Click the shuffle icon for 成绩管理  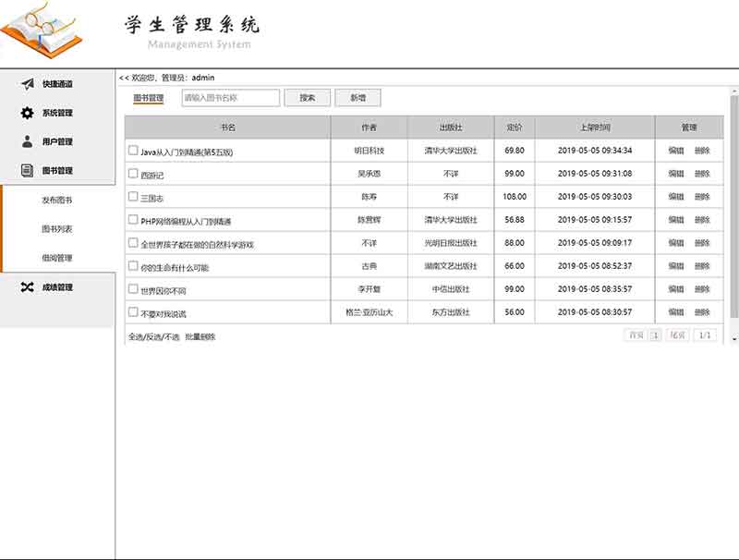tap(28, 286)
